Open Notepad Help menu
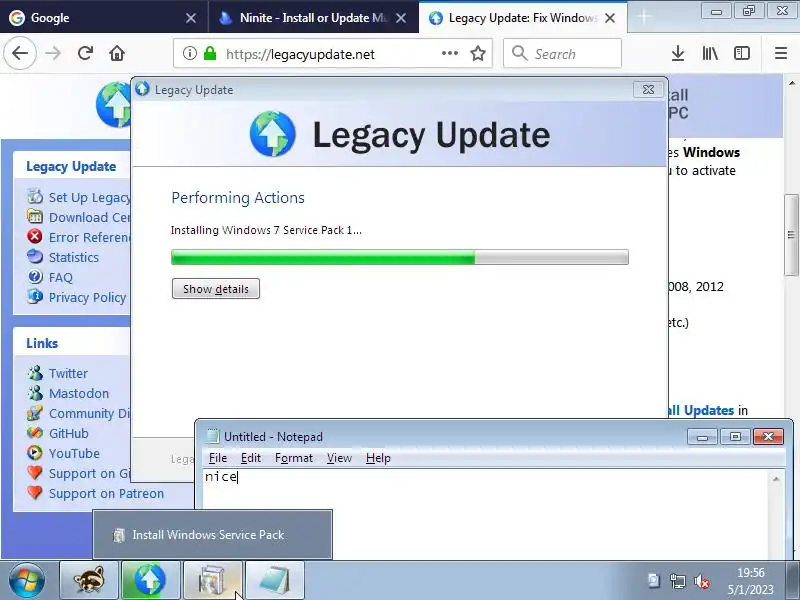The height and width of the screenshot is (600, 800). click(x=378, y=458)
